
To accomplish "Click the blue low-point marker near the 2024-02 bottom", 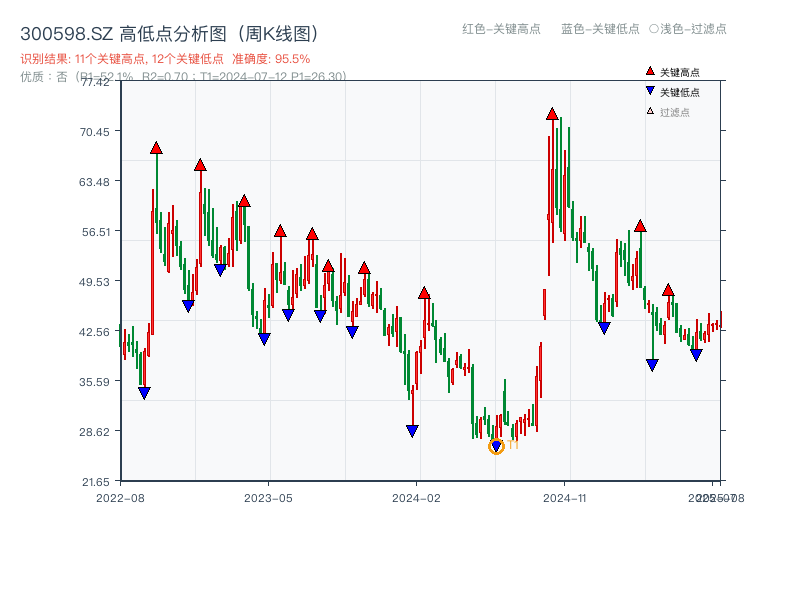I will (413, 428).
